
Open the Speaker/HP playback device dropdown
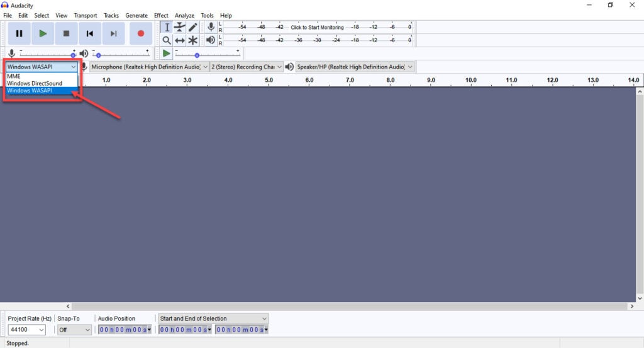[355, 67]
